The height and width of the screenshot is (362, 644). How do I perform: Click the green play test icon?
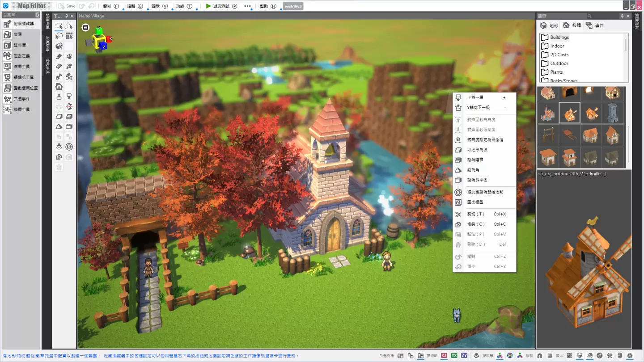click(208, 6)
